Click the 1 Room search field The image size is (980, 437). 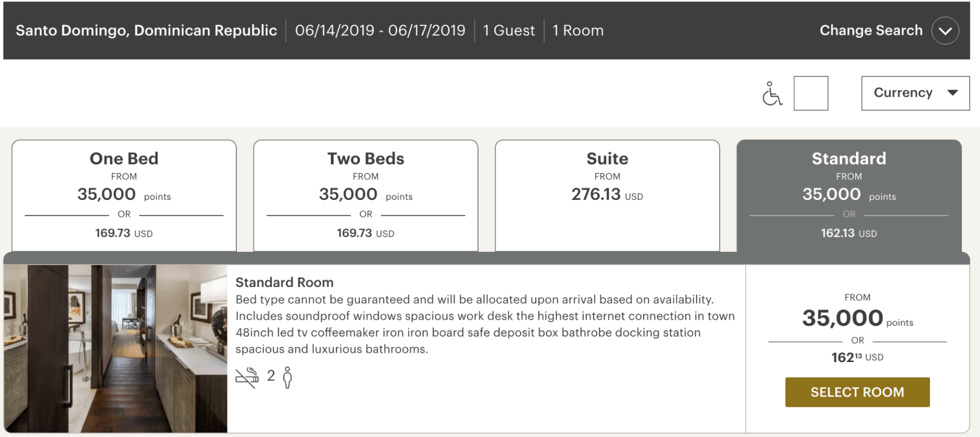(x=578, y=31)
